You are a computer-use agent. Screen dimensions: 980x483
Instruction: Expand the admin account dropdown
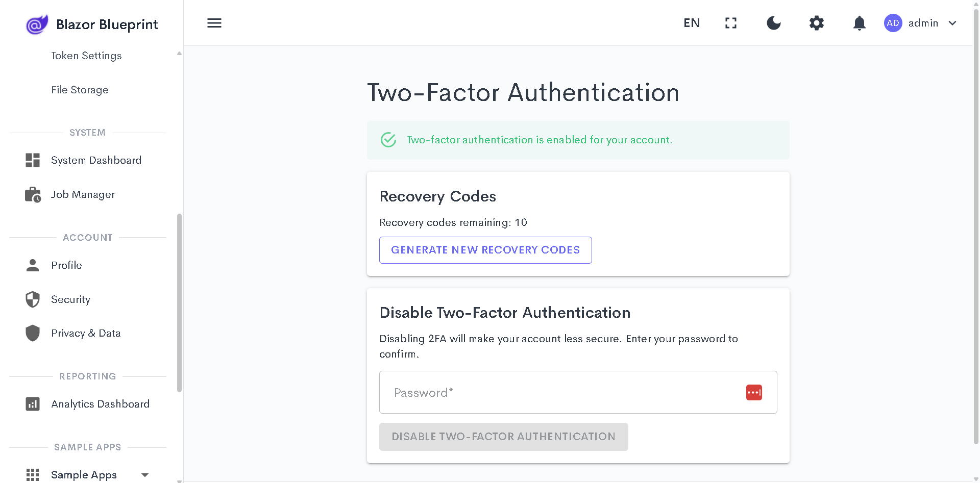coord(953,23)
